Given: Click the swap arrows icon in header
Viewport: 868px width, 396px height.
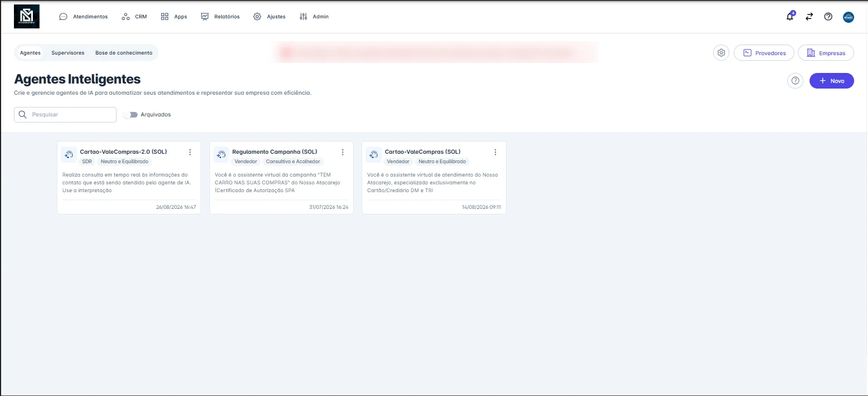Looking at the screenshot, I should tap(809, 17).
